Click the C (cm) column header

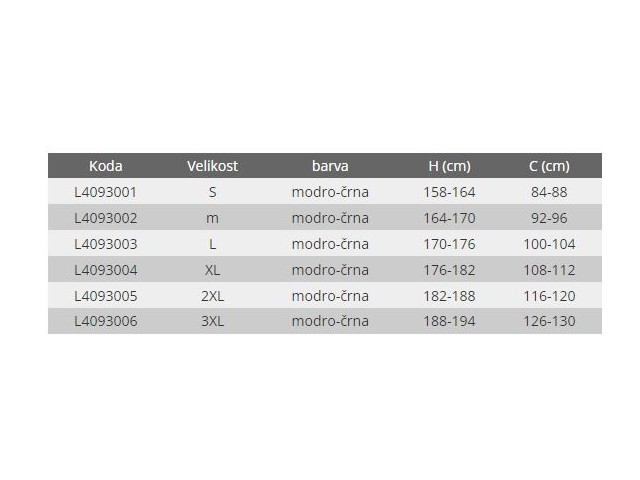tap(548, 166)
